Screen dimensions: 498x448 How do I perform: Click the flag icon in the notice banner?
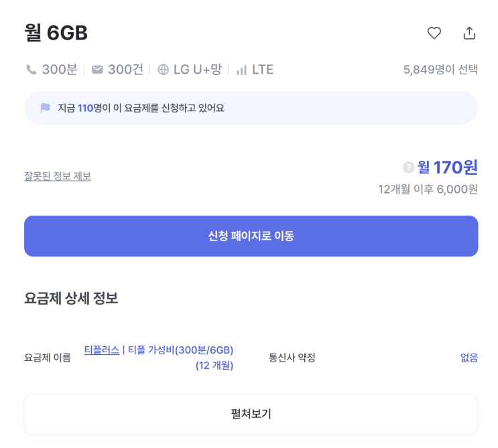(46, 108)
